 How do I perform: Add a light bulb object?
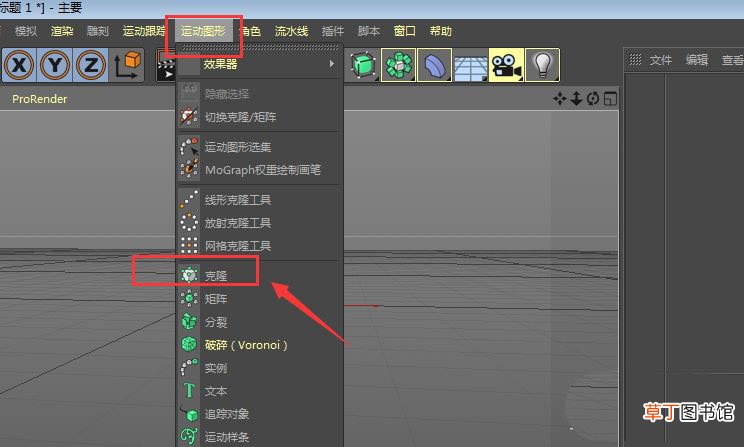[542, 65]
